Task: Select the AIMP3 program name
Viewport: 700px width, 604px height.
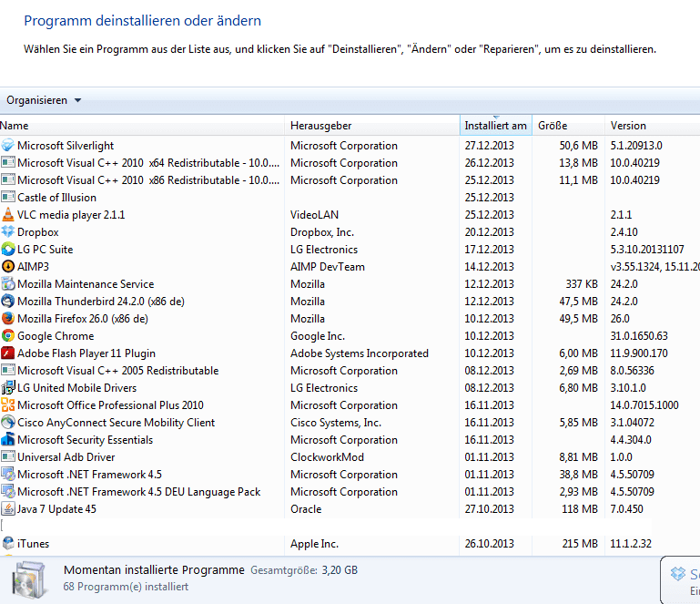Action: click(x=33, y=267)
